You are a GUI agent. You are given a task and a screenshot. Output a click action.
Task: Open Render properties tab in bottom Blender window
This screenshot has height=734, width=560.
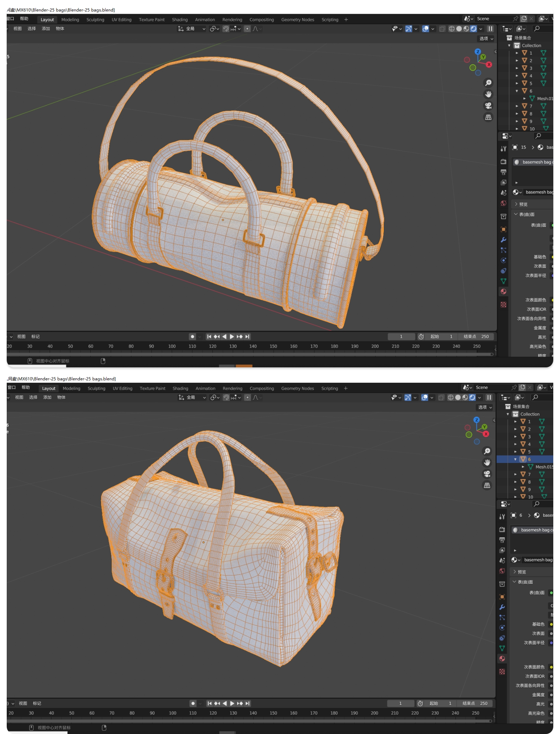502,530
